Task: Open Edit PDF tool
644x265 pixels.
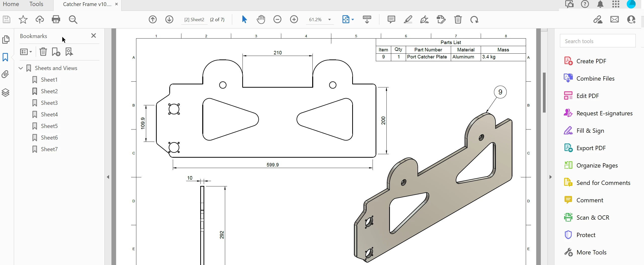Action: (x=581, y=96)
